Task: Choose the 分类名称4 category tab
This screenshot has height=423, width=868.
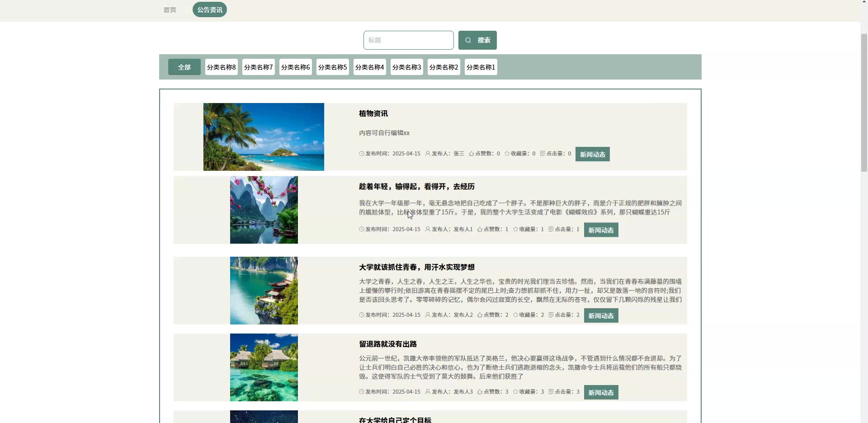Action: tap(370, 67)
